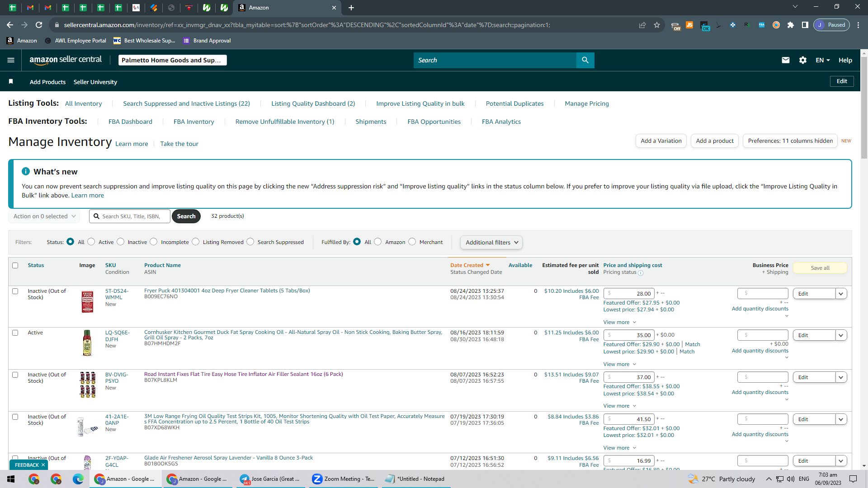This screenshot has width=868, height=488.
Task: Open the Untitled Notepad taskbar item
Action: 415,479
